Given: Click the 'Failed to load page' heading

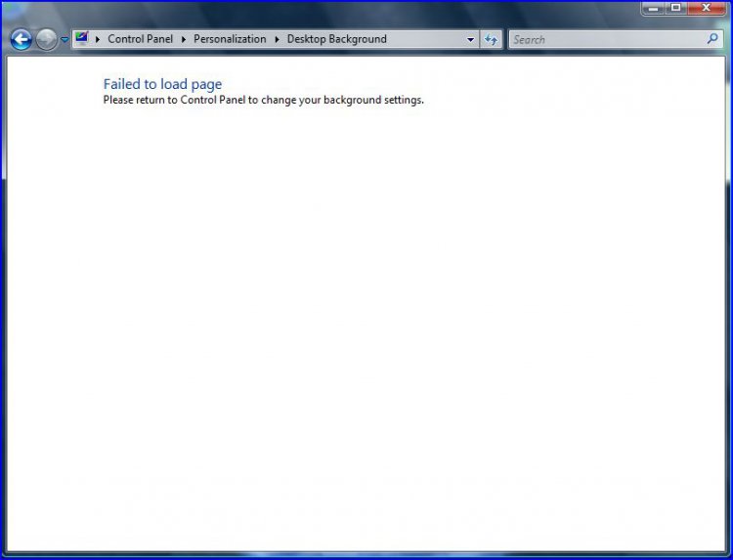Looking at the screenshot, I should click(x=162, y=84).
